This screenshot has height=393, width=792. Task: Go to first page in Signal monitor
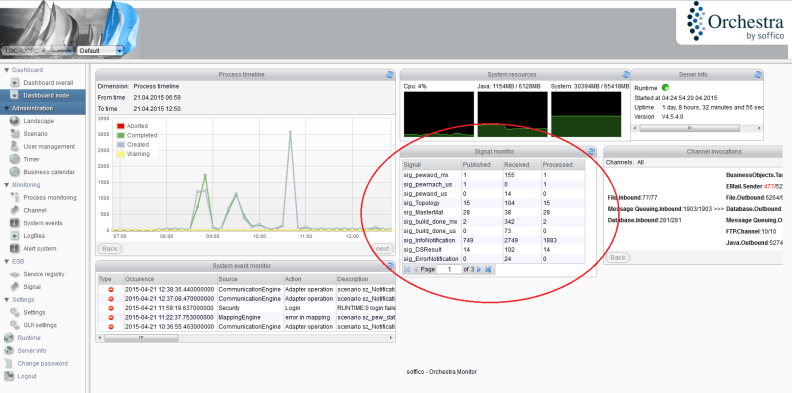[x=408, y=270]
